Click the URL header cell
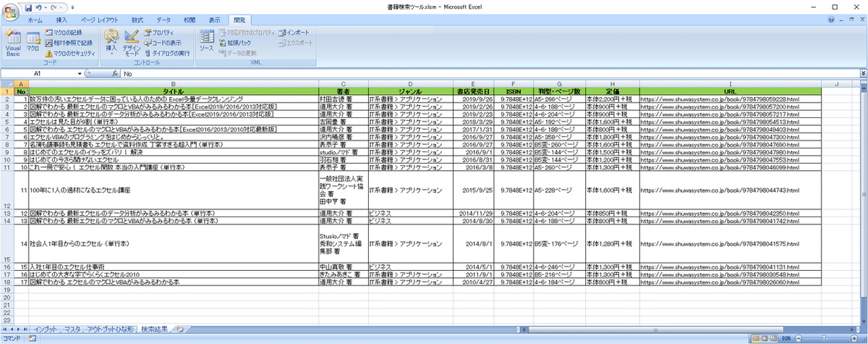 (730, 91)
